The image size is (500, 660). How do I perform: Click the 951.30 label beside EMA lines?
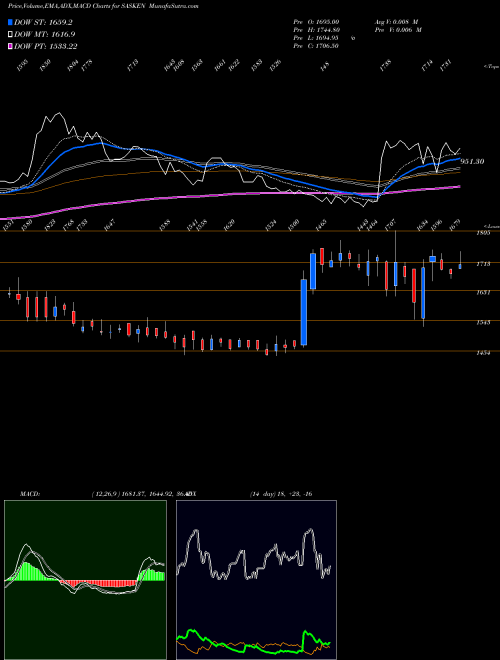click(472, 162)
